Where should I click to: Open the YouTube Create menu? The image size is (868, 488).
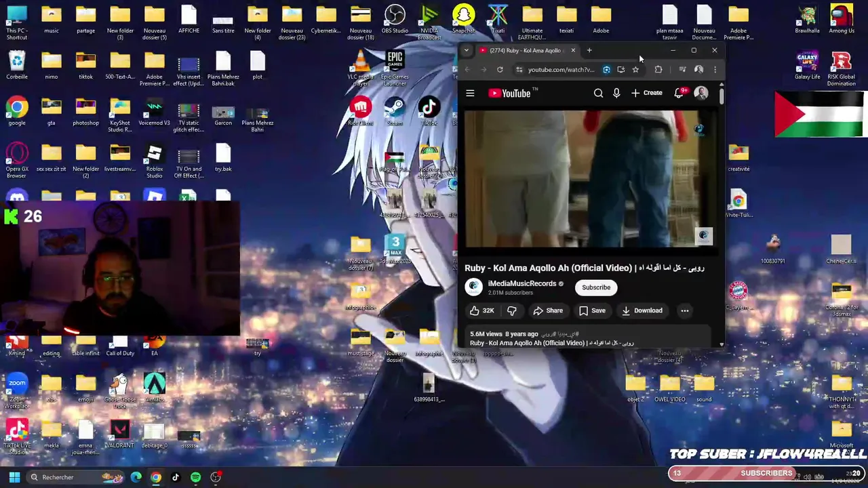tap(647, 93)
